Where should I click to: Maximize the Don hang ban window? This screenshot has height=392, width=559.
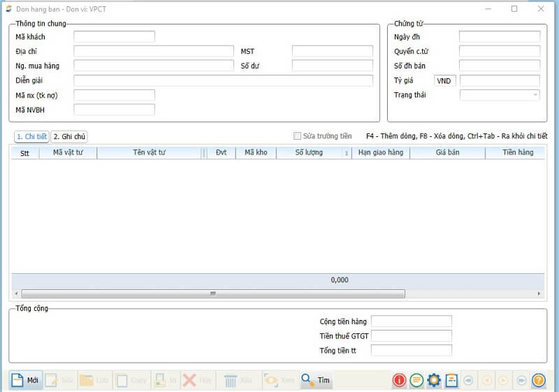(x=514, y=8)
